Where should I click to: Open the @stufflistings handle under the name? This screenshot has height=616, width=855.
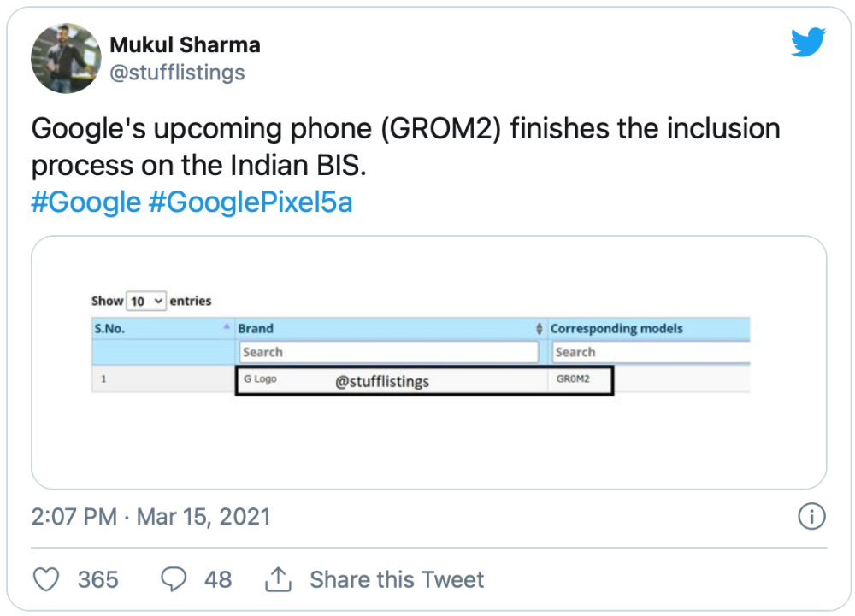(177, 73)
